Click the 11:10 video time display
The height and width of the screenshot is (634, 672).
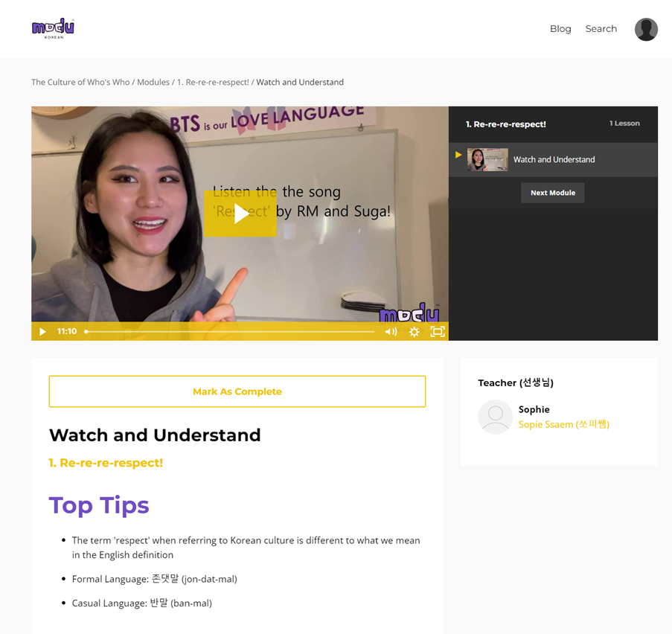click(67, 331)
